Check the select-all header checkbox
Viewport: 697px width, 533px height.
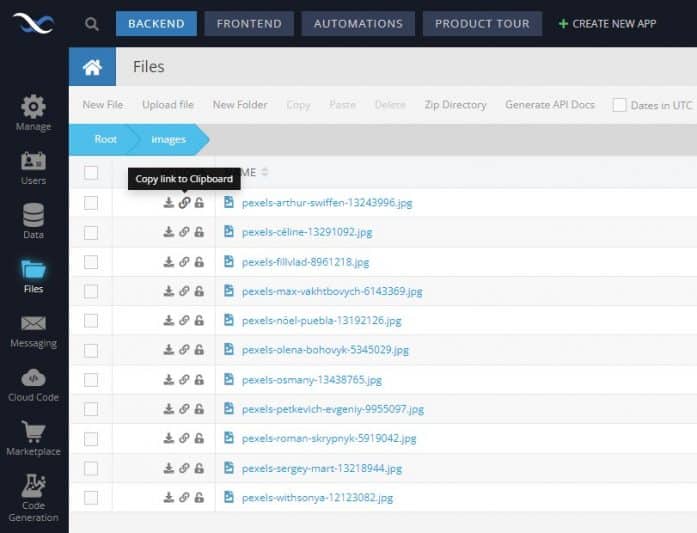point(91,173)
